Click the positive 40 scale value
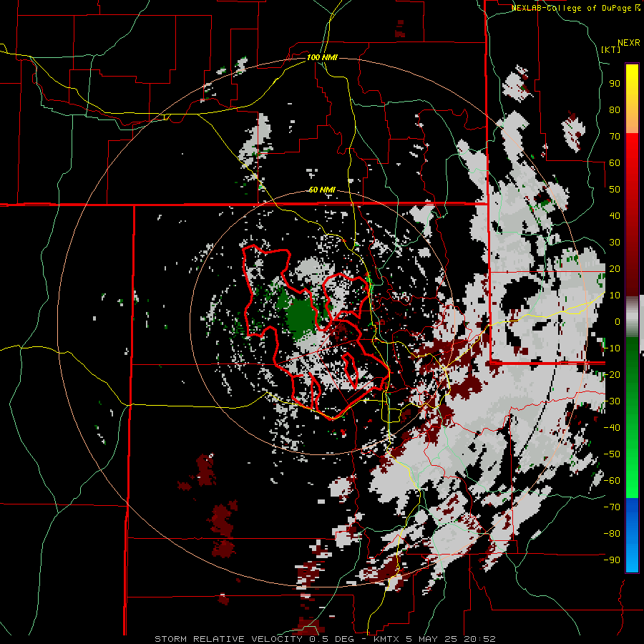 [615, 215]
